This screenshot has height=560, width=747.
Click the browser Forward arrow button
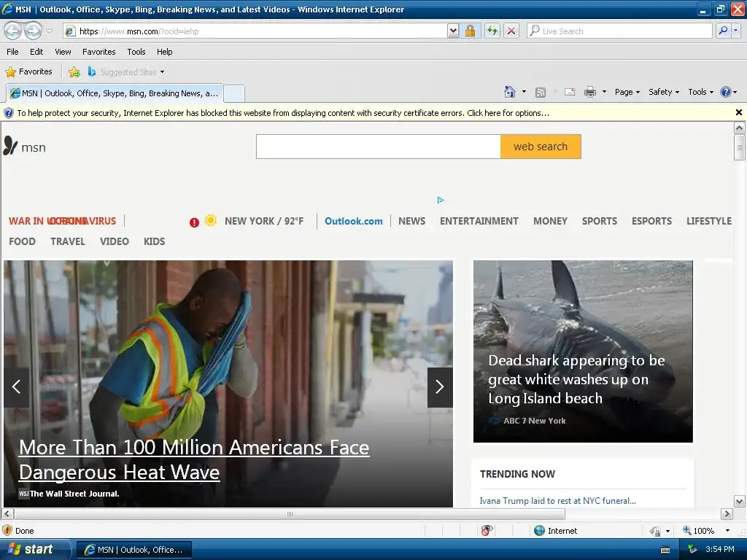33,31
